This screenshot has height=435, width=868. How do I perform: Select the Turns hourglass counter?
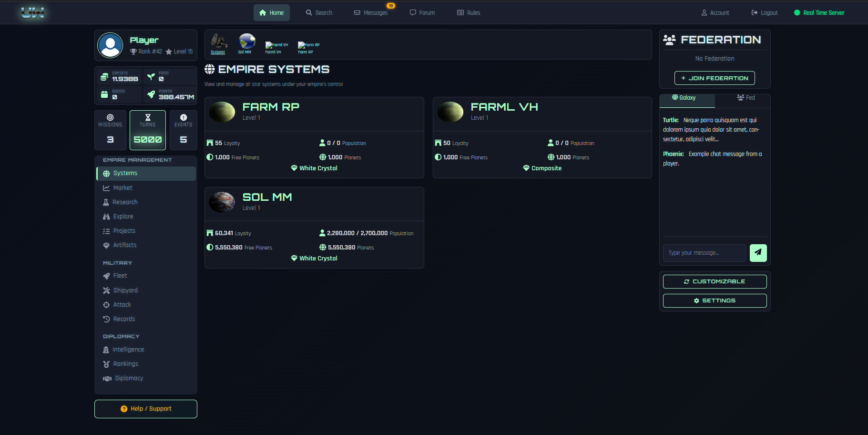click(147, 130)
